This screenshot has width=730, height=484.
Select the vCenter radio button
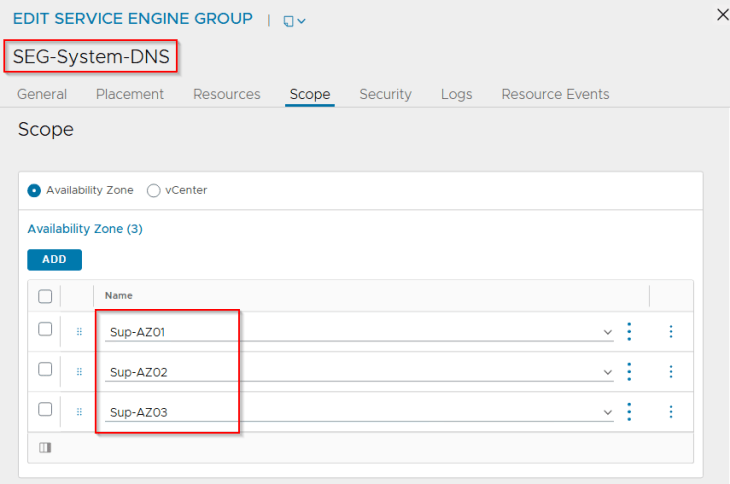(x=154, y=190)
